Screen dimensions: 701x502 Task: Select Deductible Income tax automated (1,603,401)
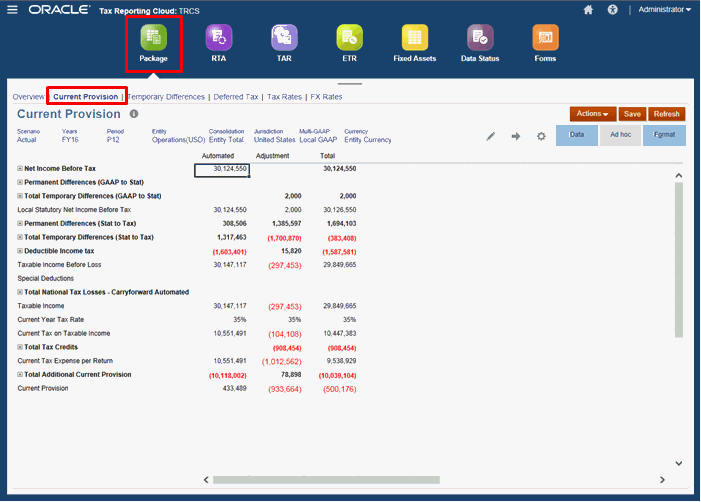pyautogui.click(x=229, y=252)
